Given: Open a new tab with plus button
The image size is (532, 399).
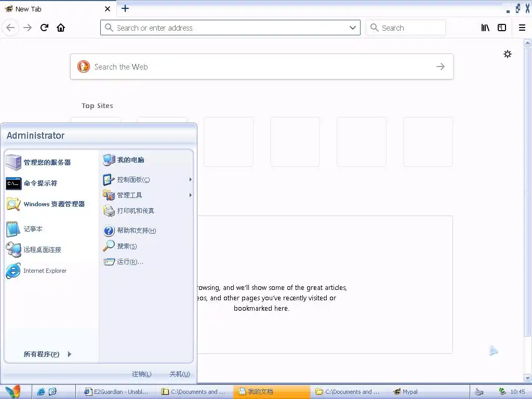Looking at the screenshot, I should (125, 8).
